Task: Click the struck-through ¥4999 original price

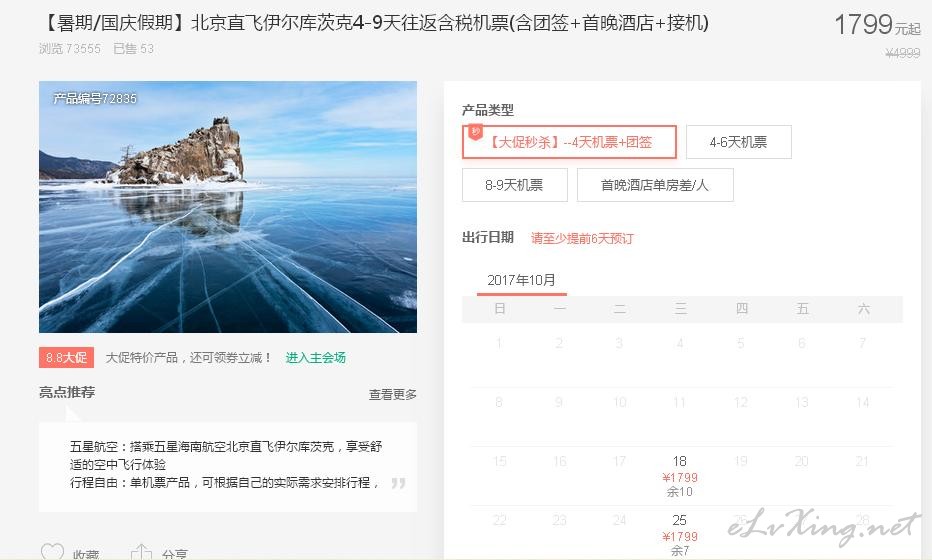Action: (x=902, y=53)
